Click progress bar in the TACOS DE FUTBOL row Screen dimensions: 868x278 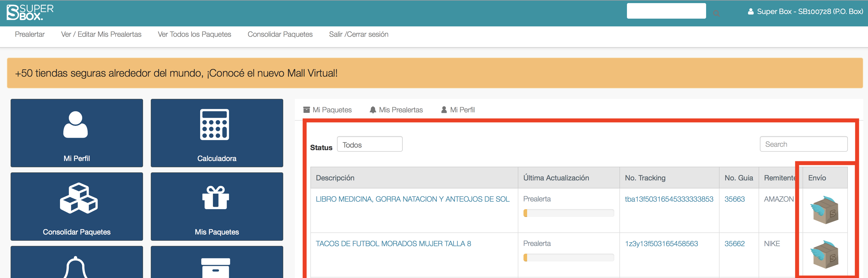568,257
